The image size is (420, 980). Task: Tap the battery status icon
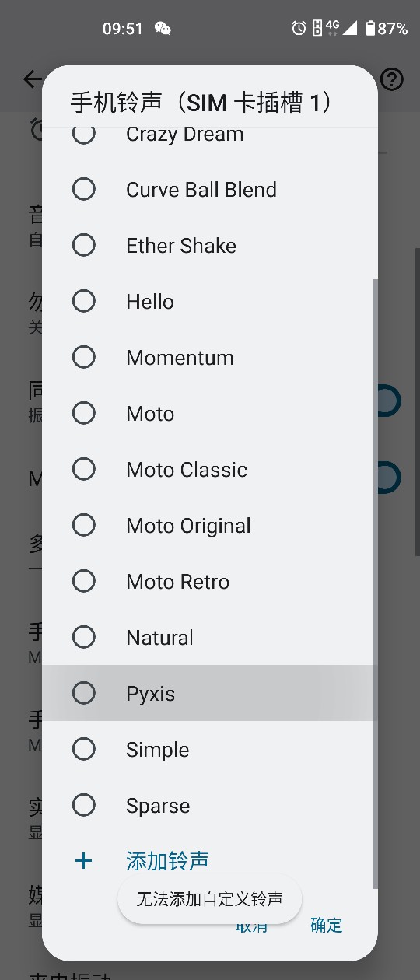pos(370,29)
